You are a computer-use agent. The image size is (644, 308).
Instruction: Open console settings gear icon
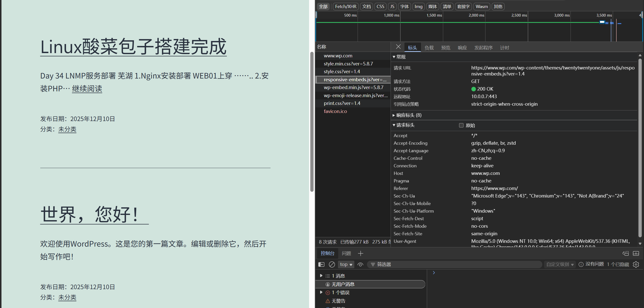pos(636,264)
